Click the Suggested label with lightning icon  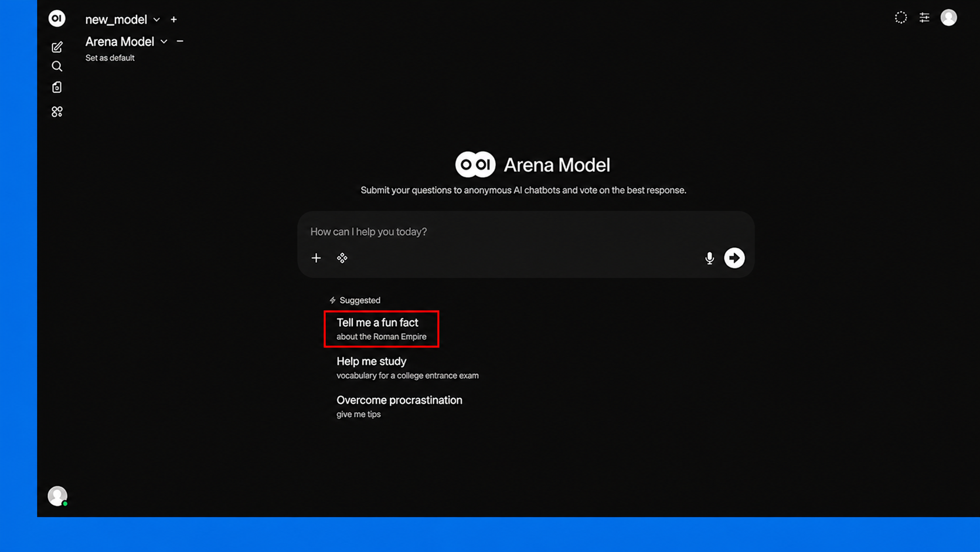pyautogui.click(x=355, y=300)
